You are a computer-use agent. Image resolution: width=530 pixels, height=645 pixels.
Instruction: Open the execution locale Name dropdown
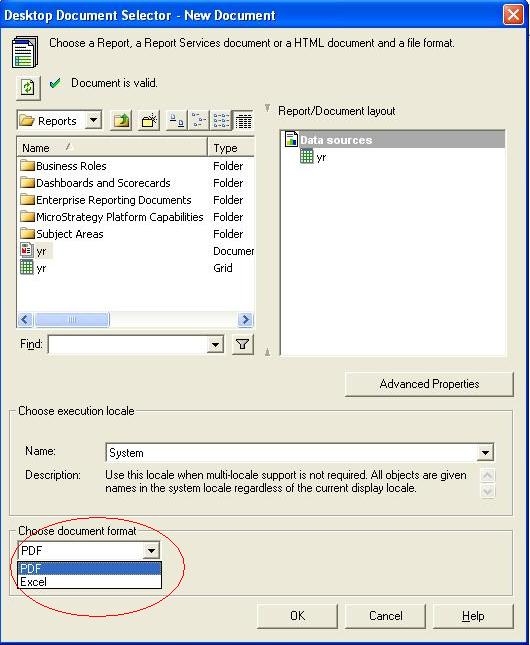tap(485, 453)
